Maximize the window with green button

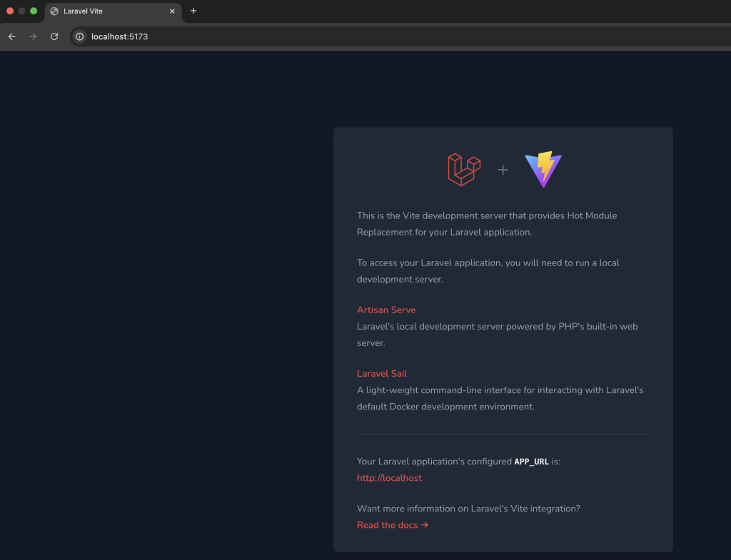coord(34,11)
